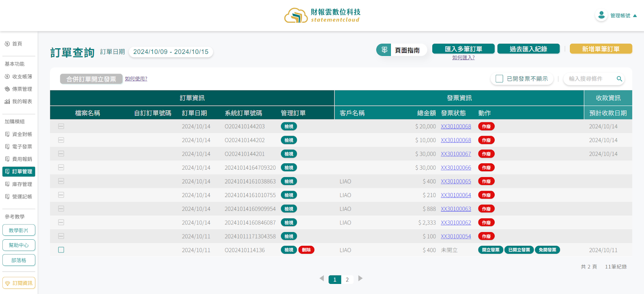Open the 訂單日期 date range picker
Viewport: 644px width, 294px height.
tap(171, 52)
